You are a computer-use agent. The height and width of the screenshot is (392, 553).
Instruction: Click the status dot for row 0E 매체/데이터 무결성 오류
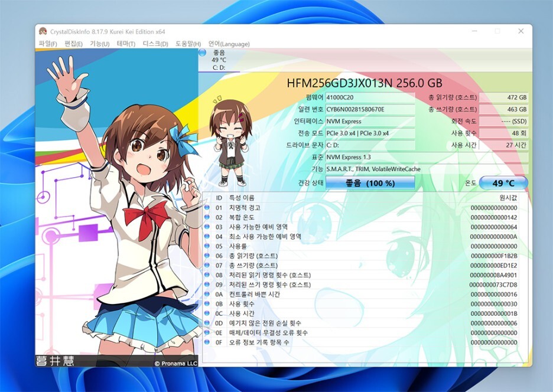[x=207, y=332]
